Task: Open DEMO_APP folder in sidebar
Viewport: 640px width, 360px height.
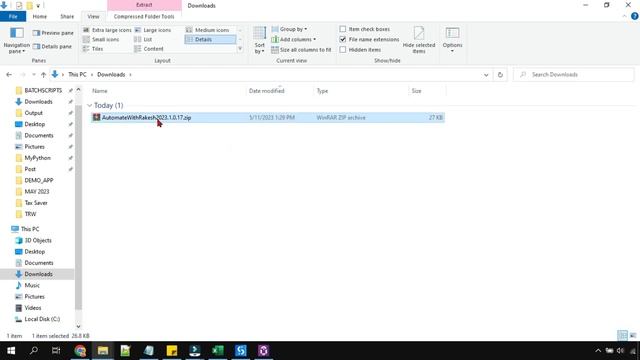Action: click(39, 180)
